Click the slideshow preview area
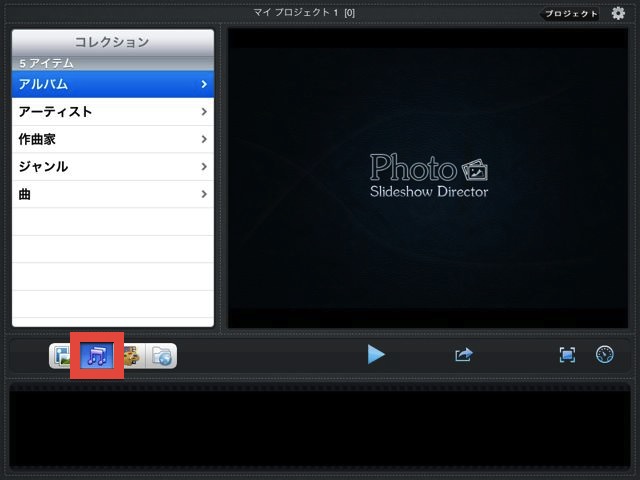 427,178
